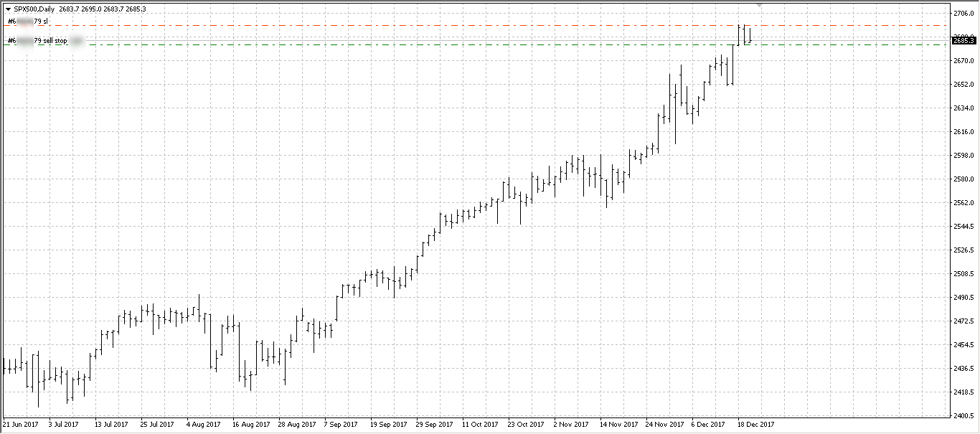This screenshot has width=980, height=434.
Task: Click the 2400.5 price scale label
Action: [963, 416]
